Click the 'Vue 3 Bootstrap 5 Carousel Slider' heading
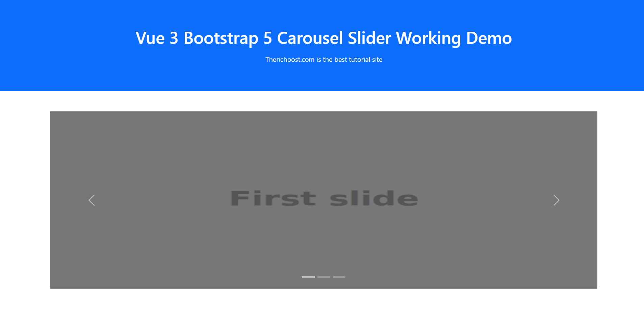This screenshot has height=317, width=644. click(x=324, y=38)
